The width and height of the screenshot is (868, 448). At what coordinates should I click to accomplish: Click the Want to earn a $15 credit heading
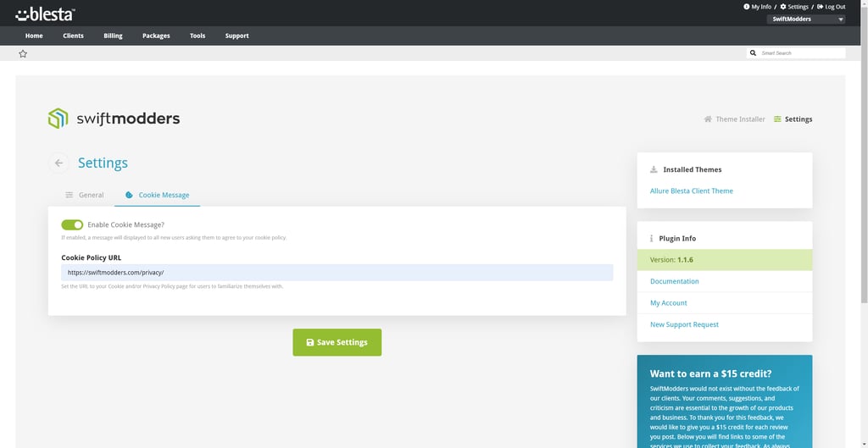coord(711,373)
